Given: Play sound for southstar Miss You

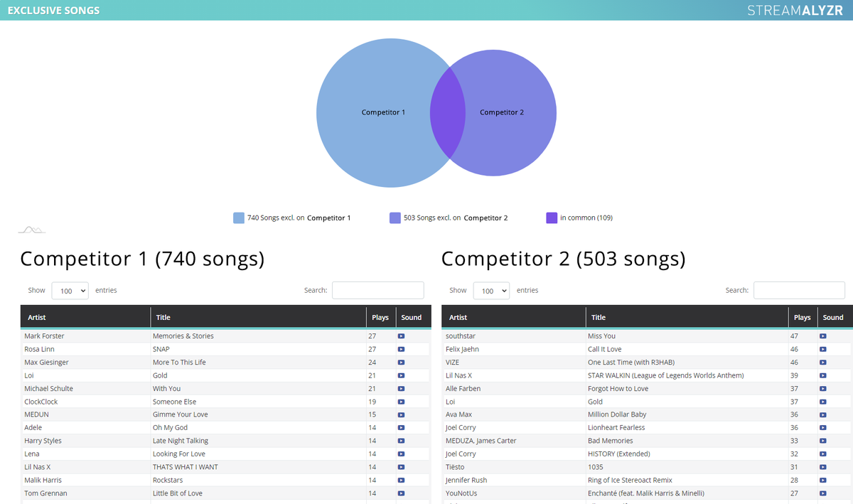Looking at the screenshot, I should click(823, 336).
